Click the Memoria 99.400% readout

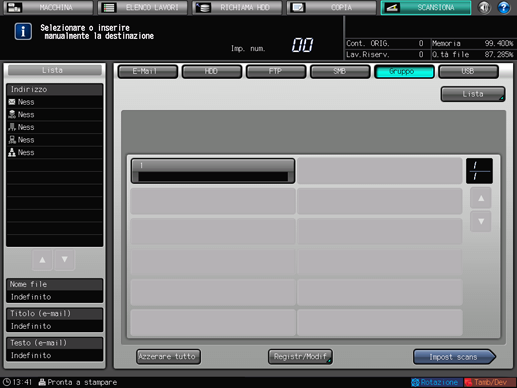(473, 43)
